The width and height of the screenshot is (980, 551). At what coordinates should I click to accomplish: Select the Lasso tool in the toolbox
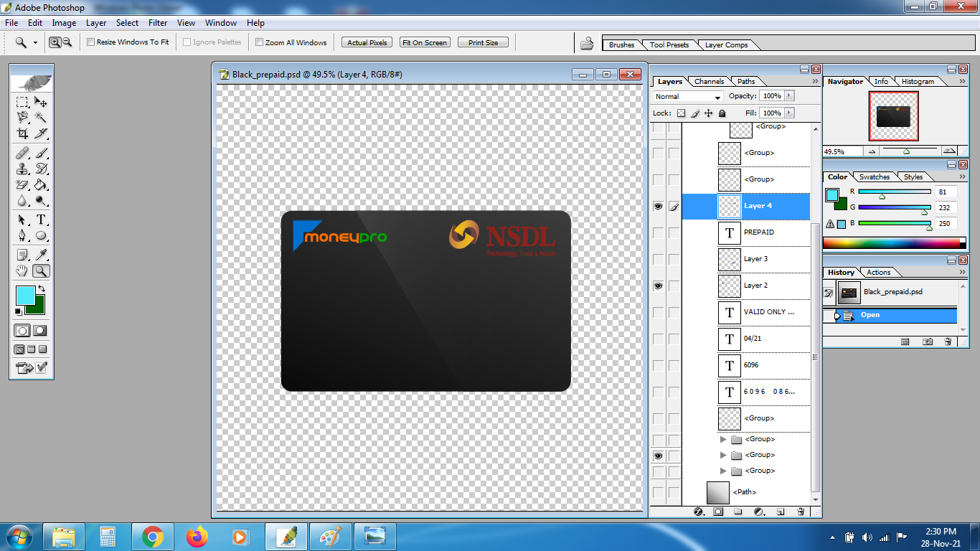pos(22,118)
